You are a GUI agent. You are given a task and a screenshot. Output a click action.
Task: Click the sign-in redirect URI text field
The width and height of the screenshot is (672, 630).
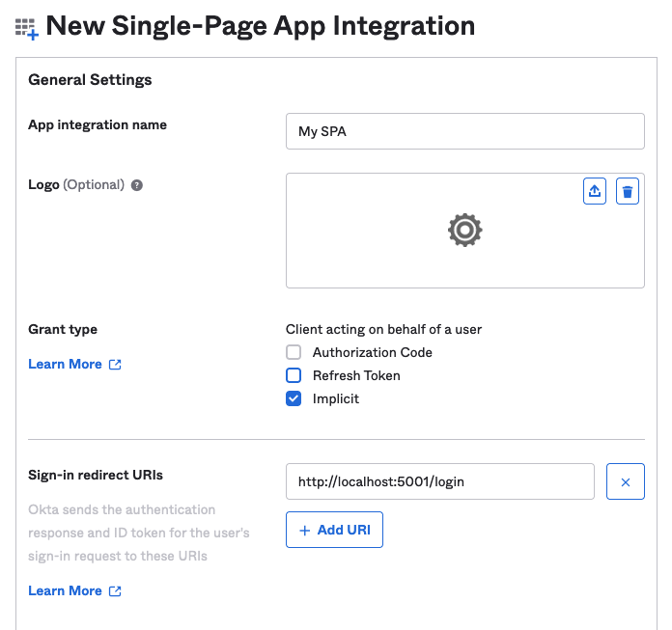pyautogui.click(x=440, y=481)
